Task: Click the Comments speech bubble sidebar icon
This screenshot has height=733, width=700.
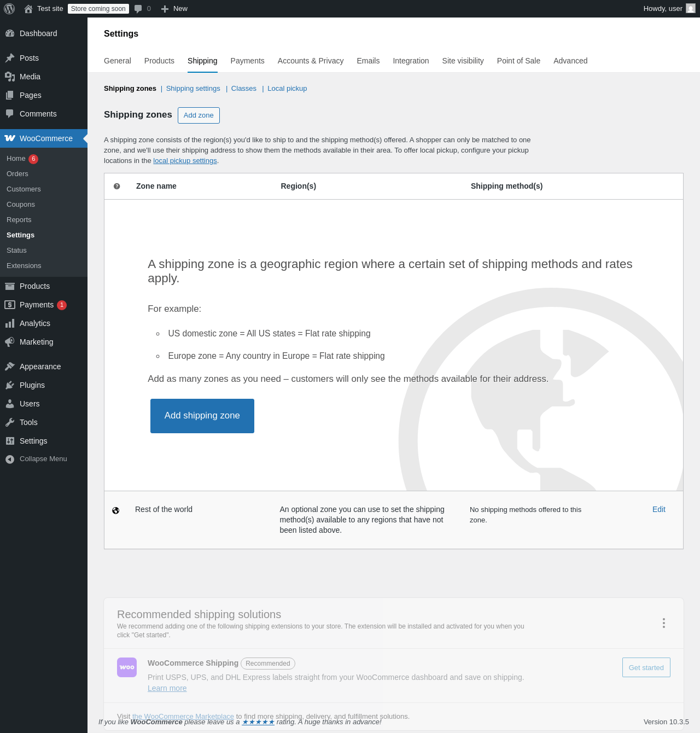Action: coord(10,114)
